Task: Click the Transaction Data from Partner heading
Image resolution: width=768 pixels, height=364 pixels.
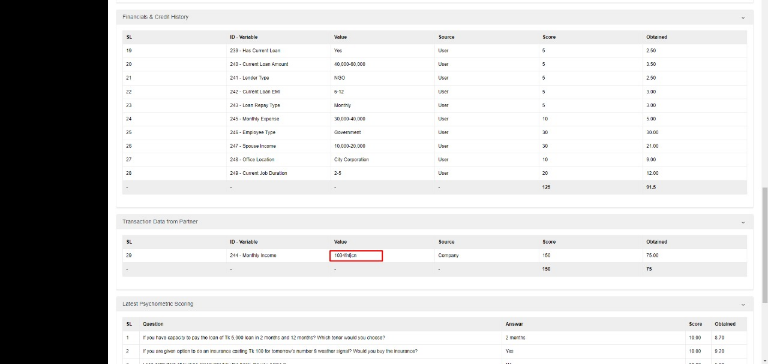Action: pos(160,222)
